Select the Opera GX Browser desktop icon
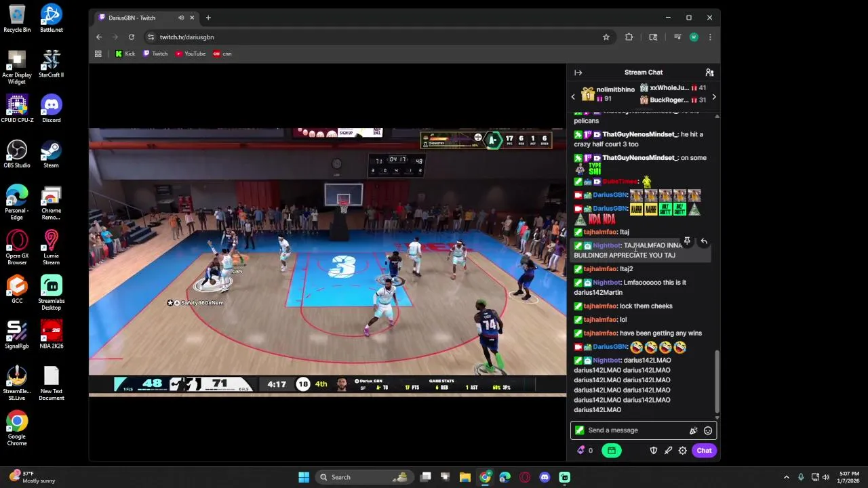Image resolution: width=868 pixels, height=488 pixels. [17, 247]
